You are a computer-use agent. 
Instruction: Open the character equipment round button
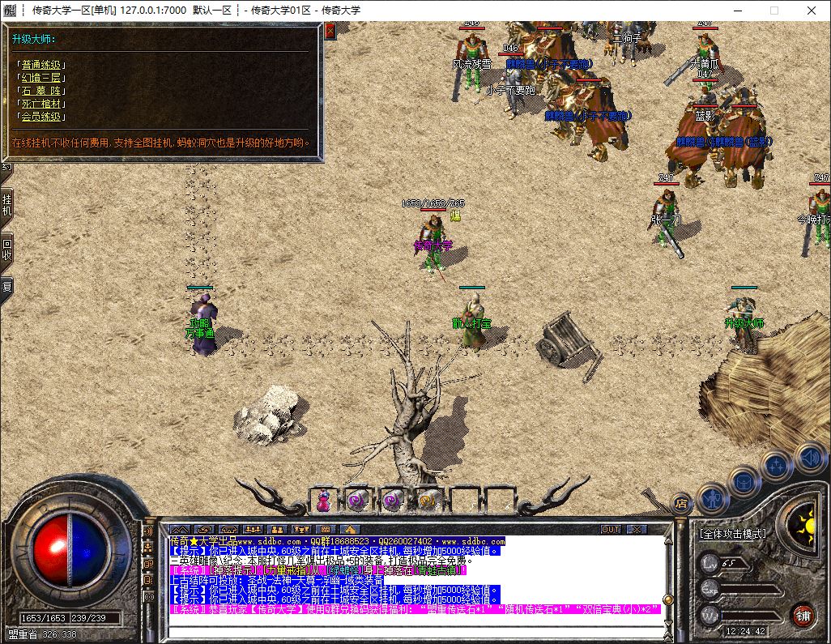point(712,499)
